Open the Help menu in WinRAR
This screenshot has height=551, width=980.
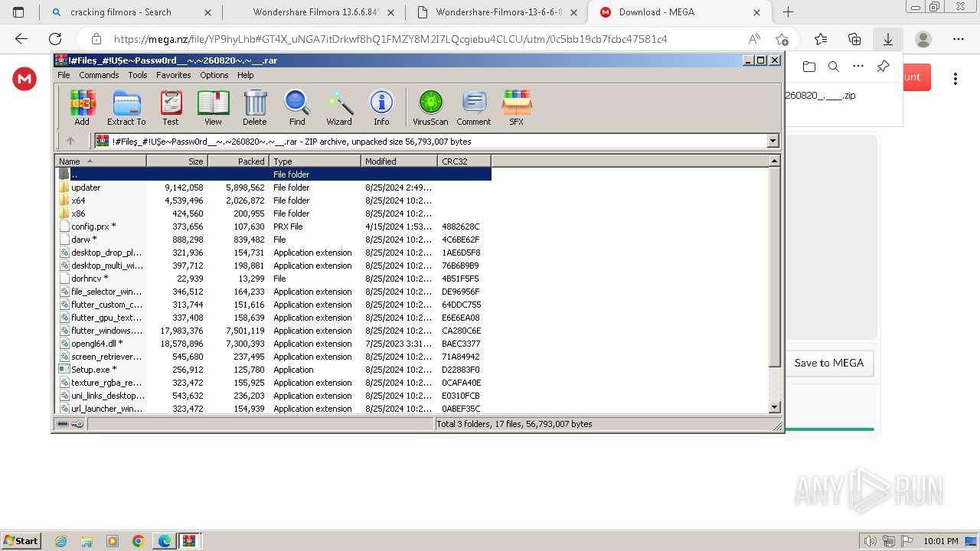pos(246,75)
